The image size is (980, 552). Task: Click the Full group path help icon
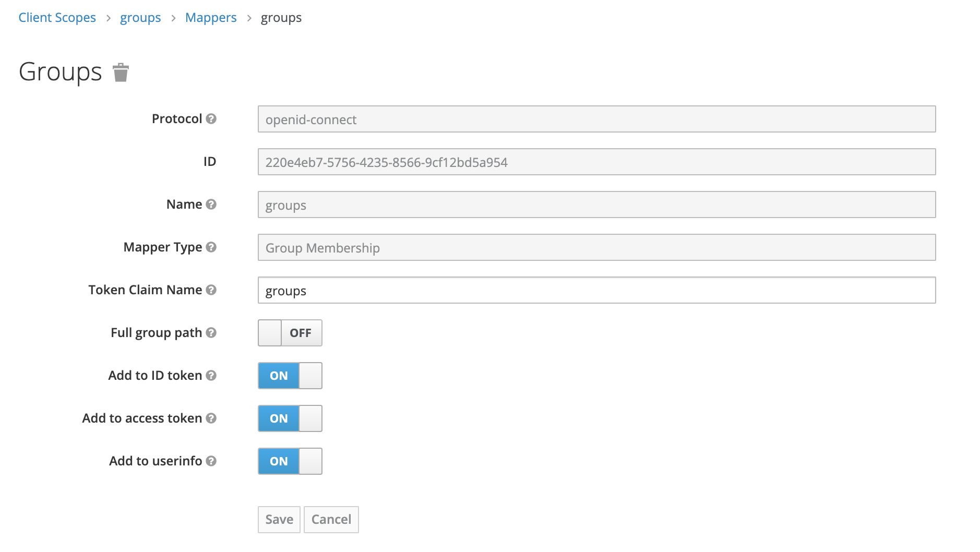pos(211,333)
